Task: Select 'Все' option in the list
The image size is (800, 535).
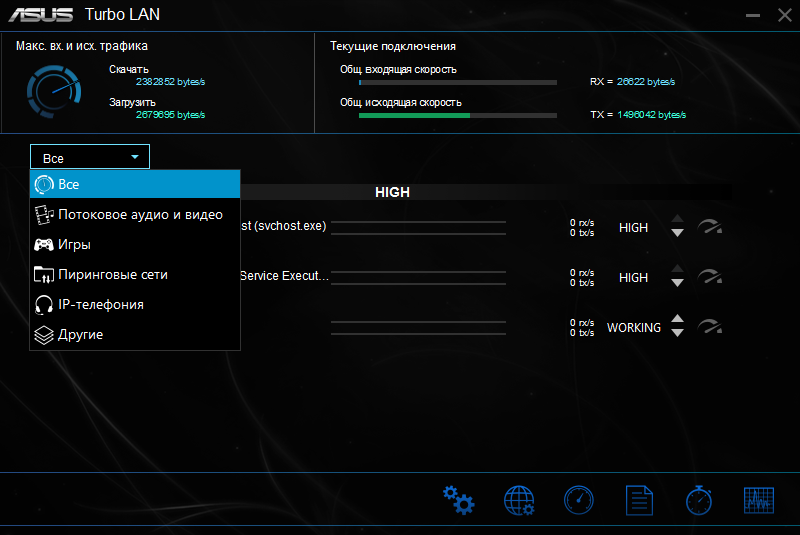Action: pos(135,184)
